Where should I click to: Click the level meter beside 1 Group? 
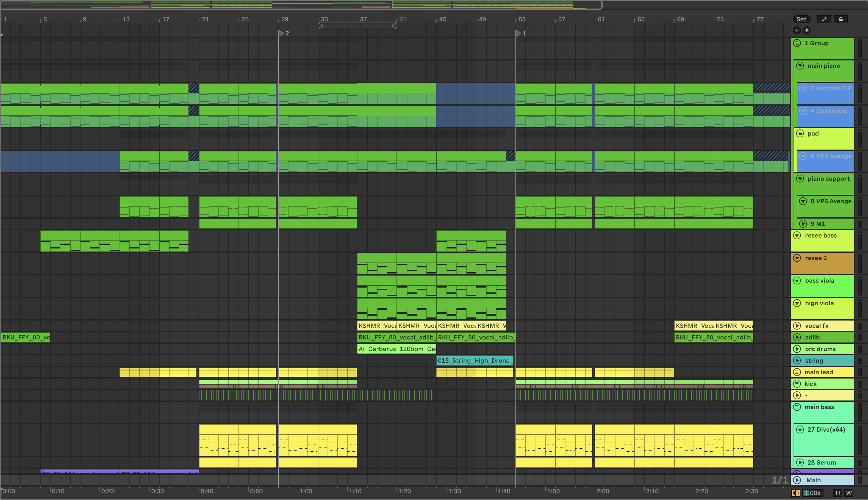click(x=859, y=49)
